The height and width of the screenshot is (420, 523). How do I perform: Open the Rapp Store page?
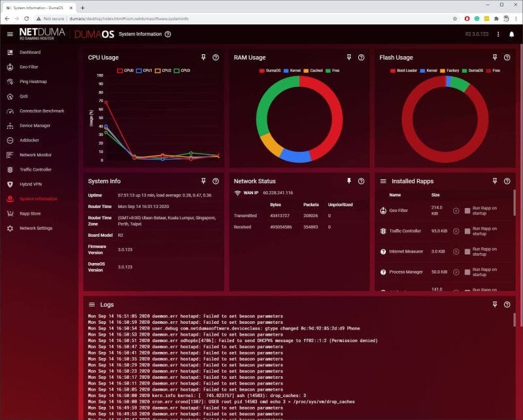(30, 213)
